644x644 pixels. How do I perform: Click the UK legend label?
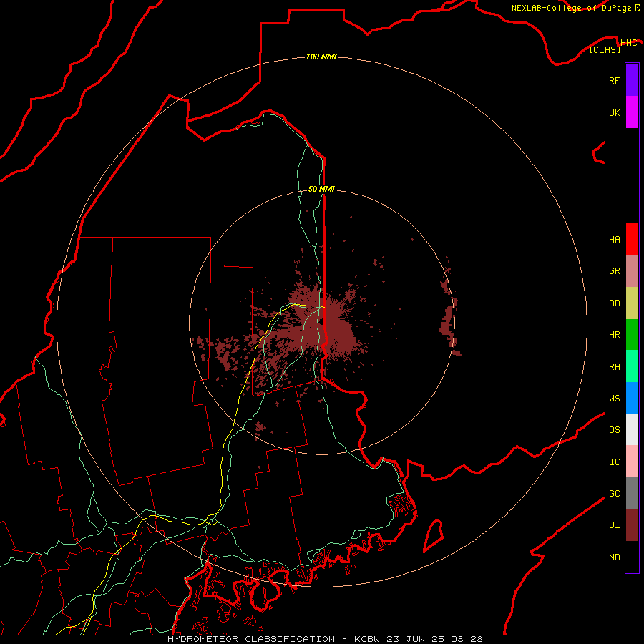614,112
